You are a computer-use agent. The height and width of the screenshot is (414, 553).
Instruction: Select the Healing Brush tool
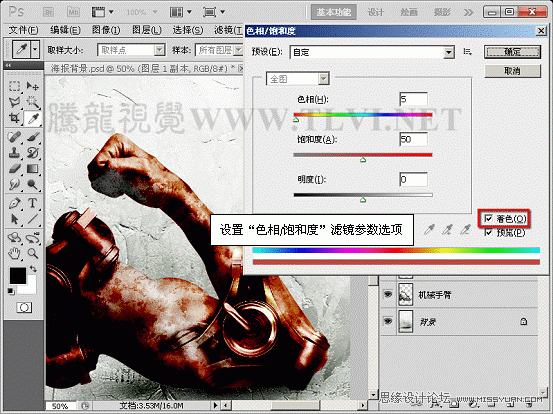(x=14, y=136)
